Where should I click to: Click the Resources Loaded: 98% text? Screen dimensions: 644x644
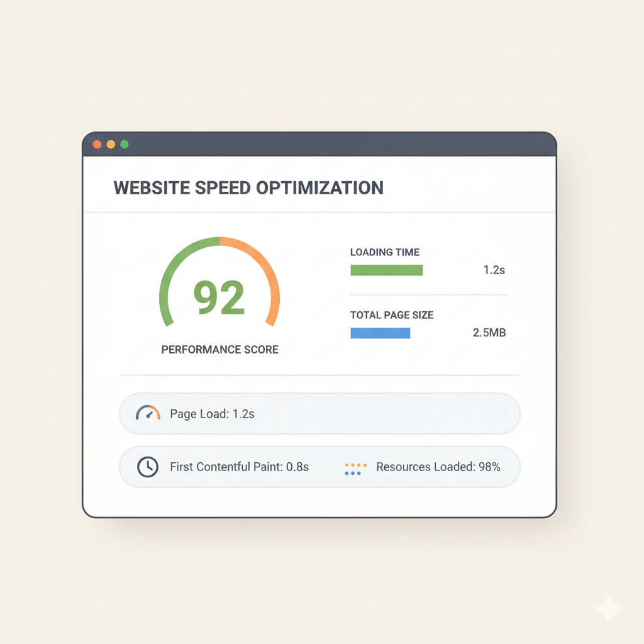(438, 467)
